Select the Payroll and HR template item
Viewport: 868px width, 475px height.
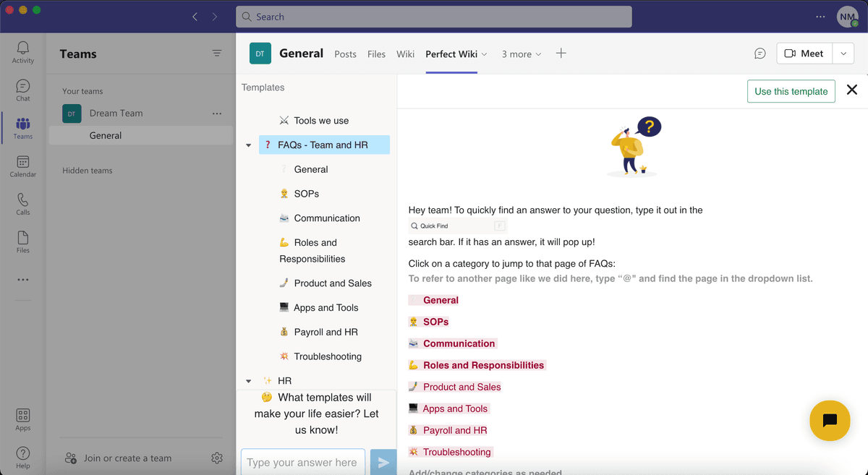[x=327, y=331]
